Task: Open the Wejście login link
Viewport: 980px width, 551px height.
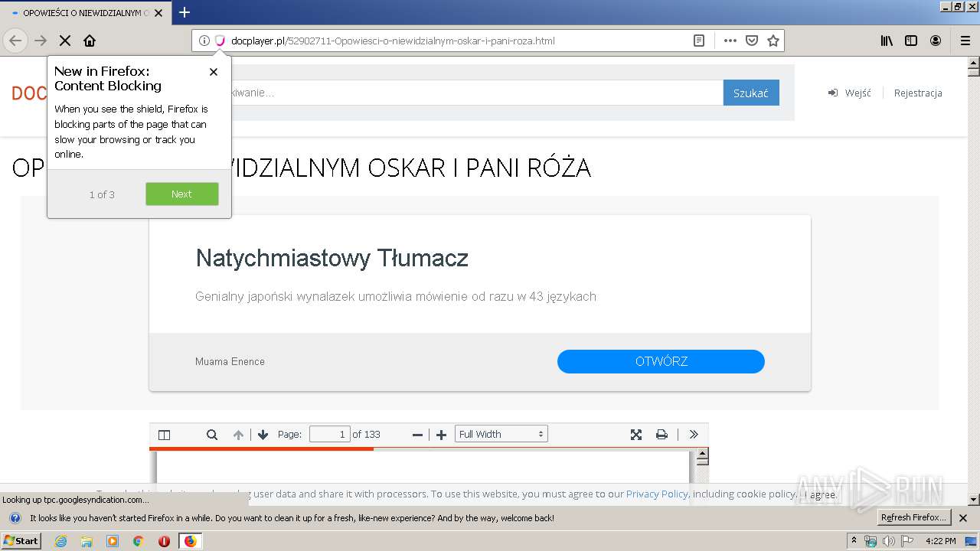Action: click(850, 93)
